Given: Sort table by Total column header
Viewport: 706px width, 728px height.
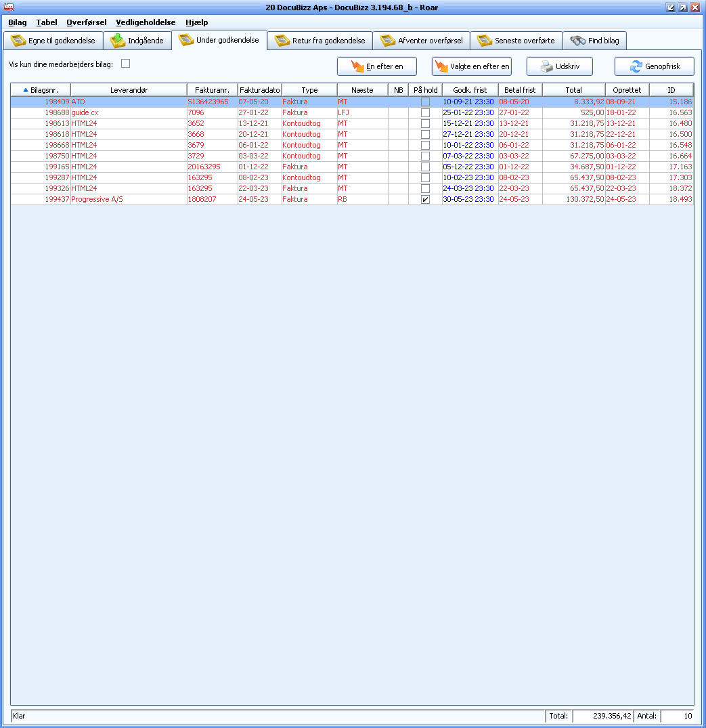Looking at the screenshot, I should pos(573,90).
